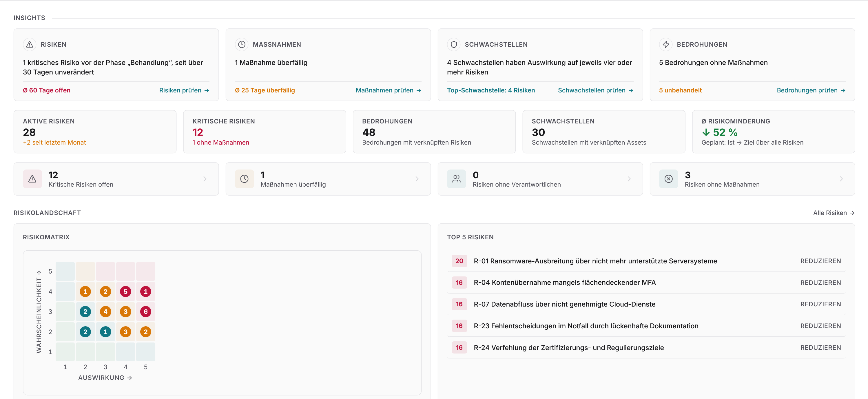Click the Ø 25 Tage überfällig text
Image resolution: width=868 pixels, height=399 pixels.
point(265,90)
